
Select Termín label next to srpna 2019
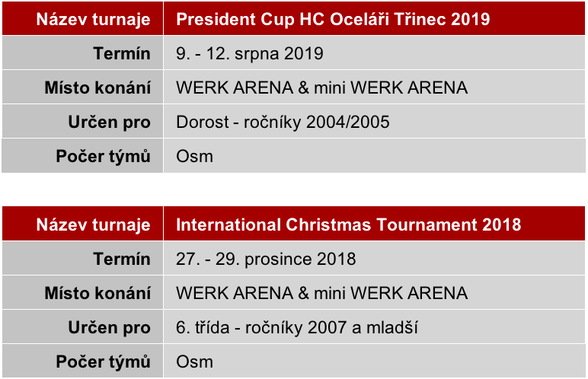click(122, 53)
